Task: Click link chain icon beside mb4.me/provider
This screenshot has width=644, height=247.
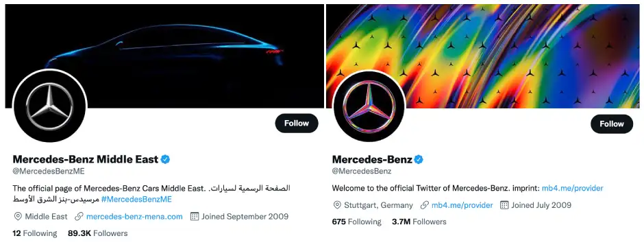Action: pos(424,205)
